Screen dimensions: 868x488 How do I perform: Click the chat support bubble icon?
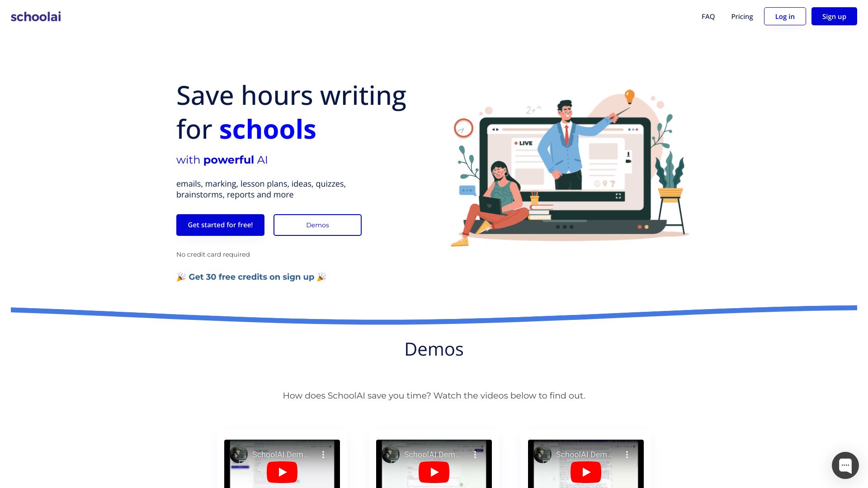click(x=845, y=465)
